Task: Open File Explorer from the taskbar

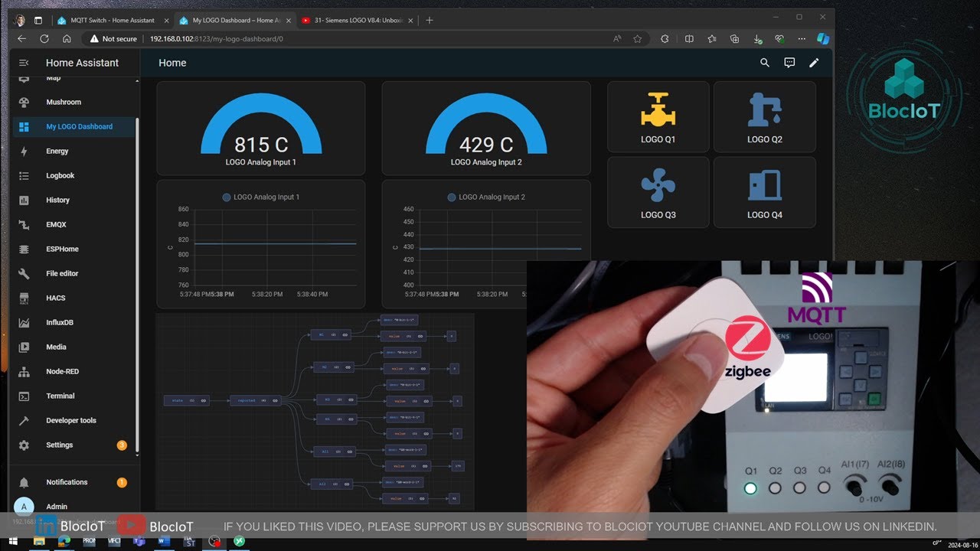Action: click(x=38, y=541)
